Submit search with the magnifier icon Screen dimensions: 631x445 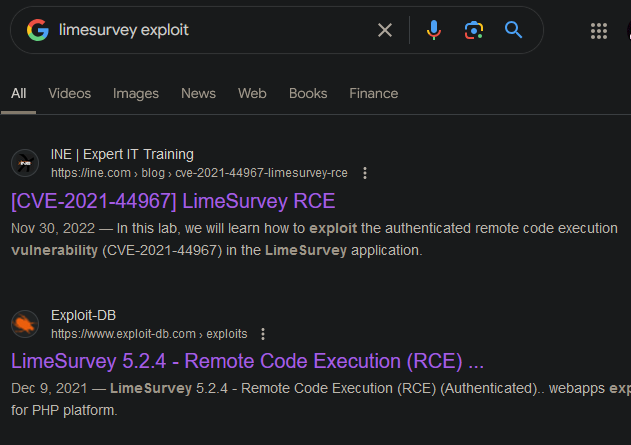click(x=513, y=30)
